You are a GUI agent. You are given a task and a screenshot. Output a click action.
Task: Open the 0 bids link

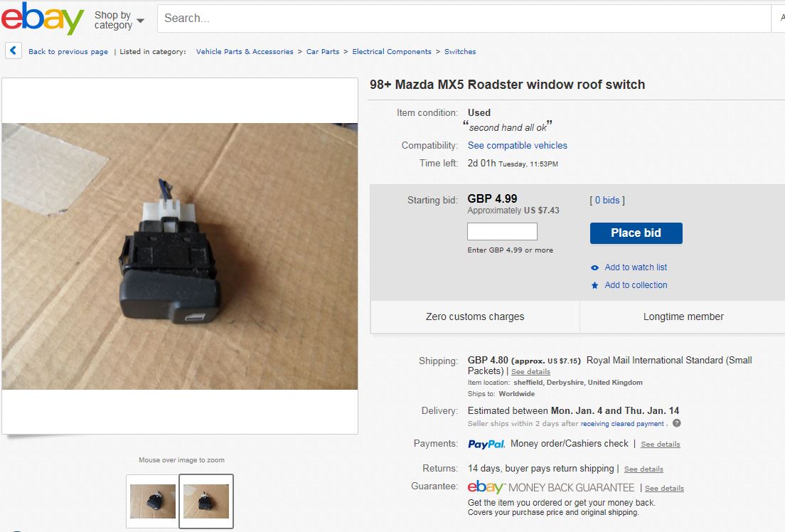tap(607, 200)
